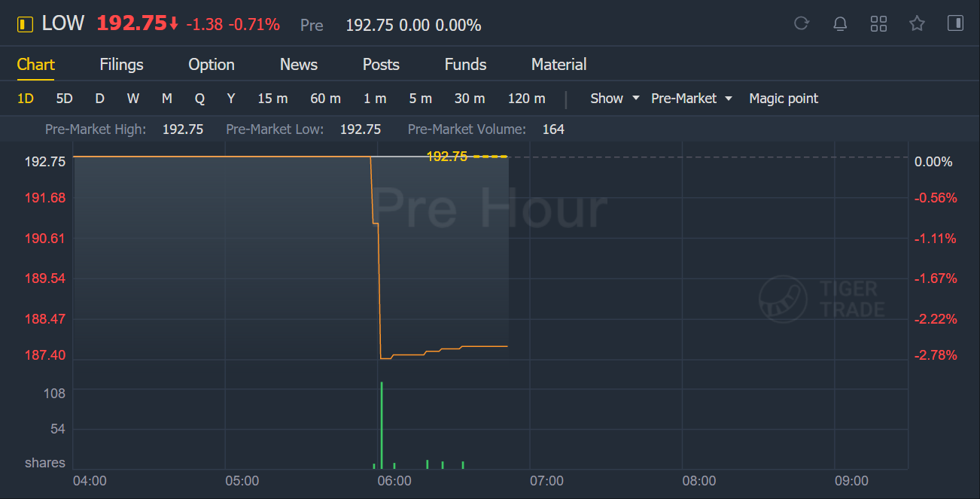Toggle the right side panel icon
Image resolution: width=980 pixels, height=499 pixels.
point(955,24)
